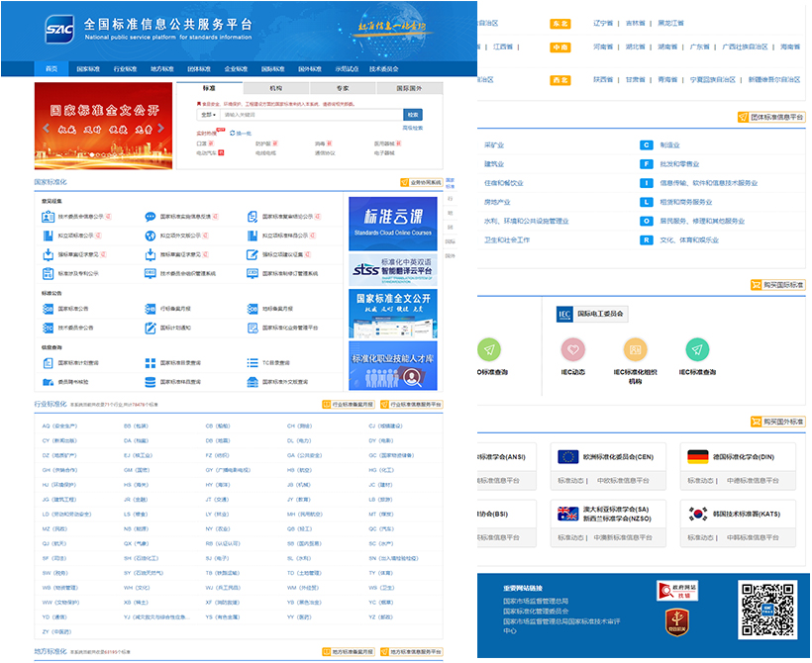Open the document icon for 国家标准计划查询

(x=48, y=363)
